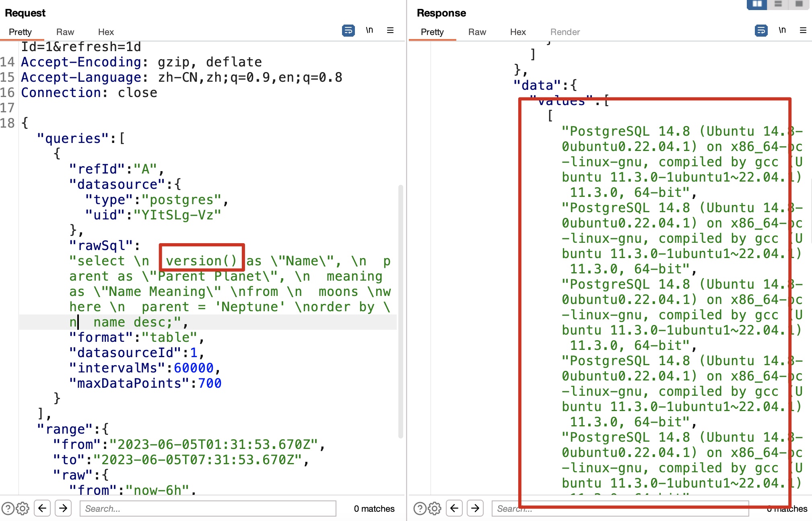Open the Response Render tab
Screen dimensions: 812x521
point(565,32)
